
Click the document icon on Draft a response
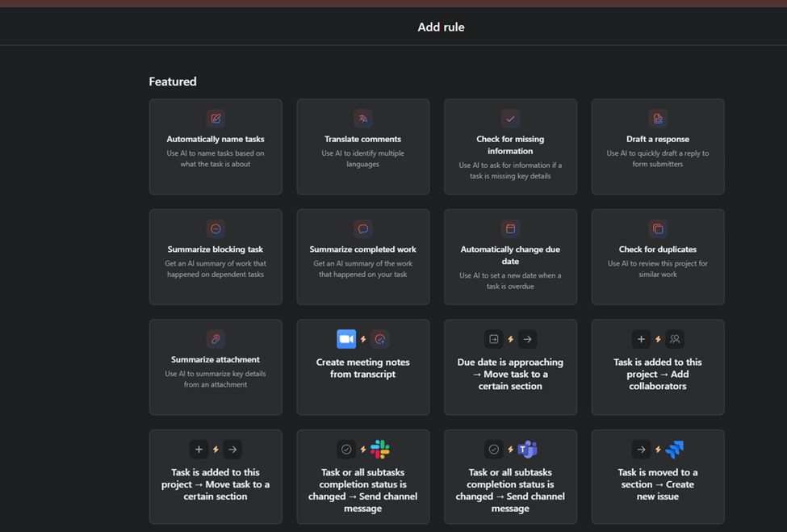(x=658, y=119)
